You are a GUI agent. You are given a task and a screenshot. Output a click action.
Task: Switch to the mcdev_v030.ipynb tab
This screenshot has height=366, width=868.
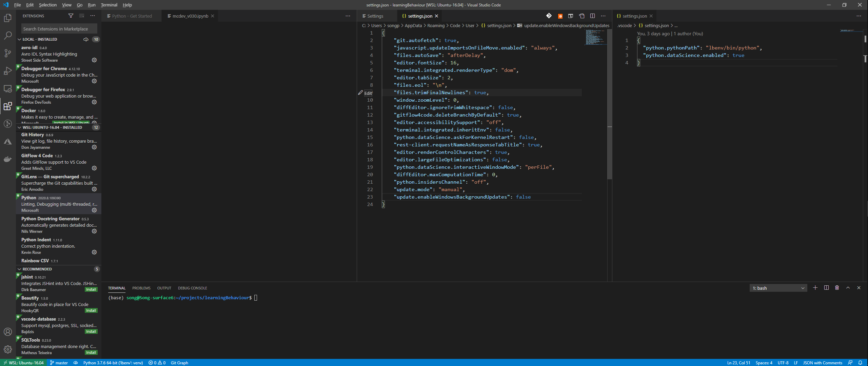coord(189,16)
